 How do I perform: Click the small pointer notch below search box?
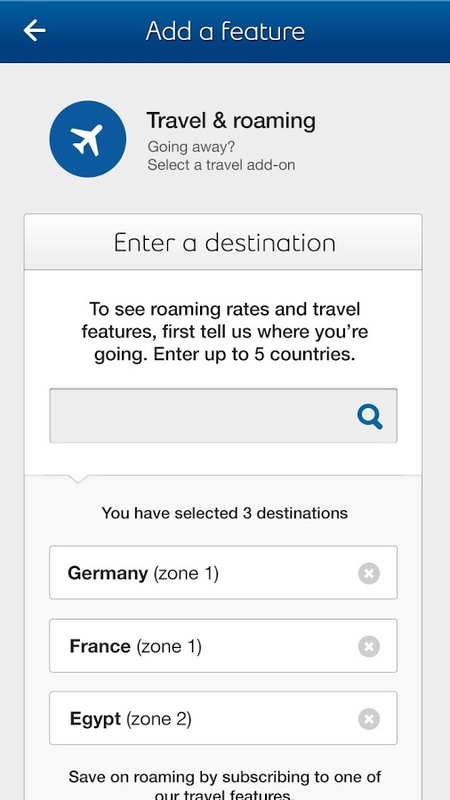77,479
